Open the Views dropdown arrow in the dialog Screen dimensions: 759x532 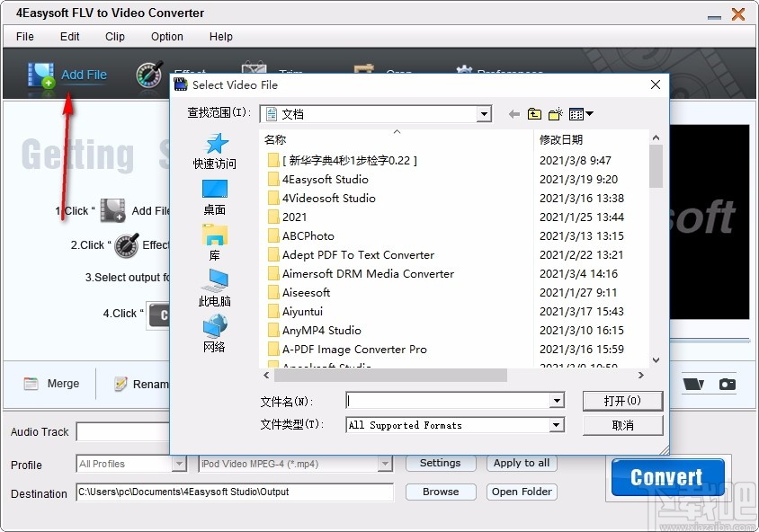tap(589, 114)
